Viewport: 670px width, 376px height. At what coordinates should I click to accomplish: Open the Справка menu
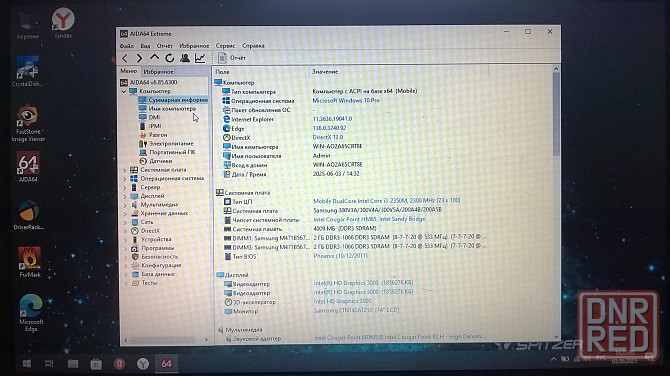click(x=253, y=46)
